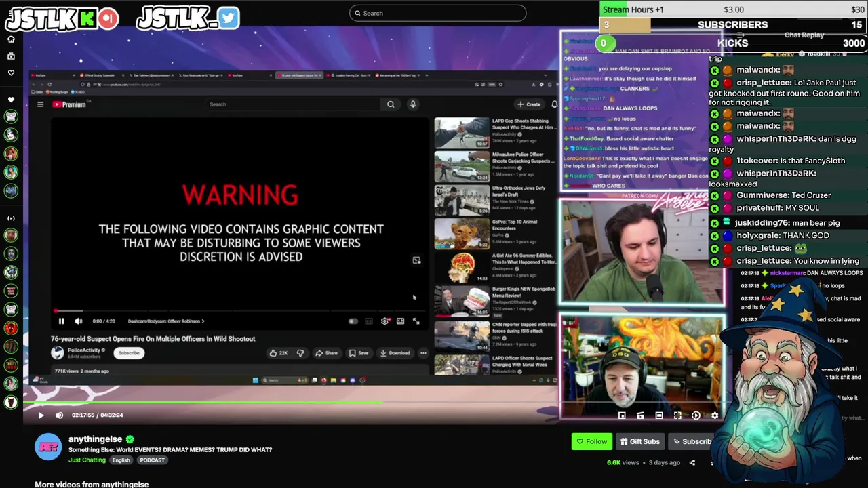Open YouTube player settings gear
Viewport: 868px width, 488px height.
(x=384, y=321)
